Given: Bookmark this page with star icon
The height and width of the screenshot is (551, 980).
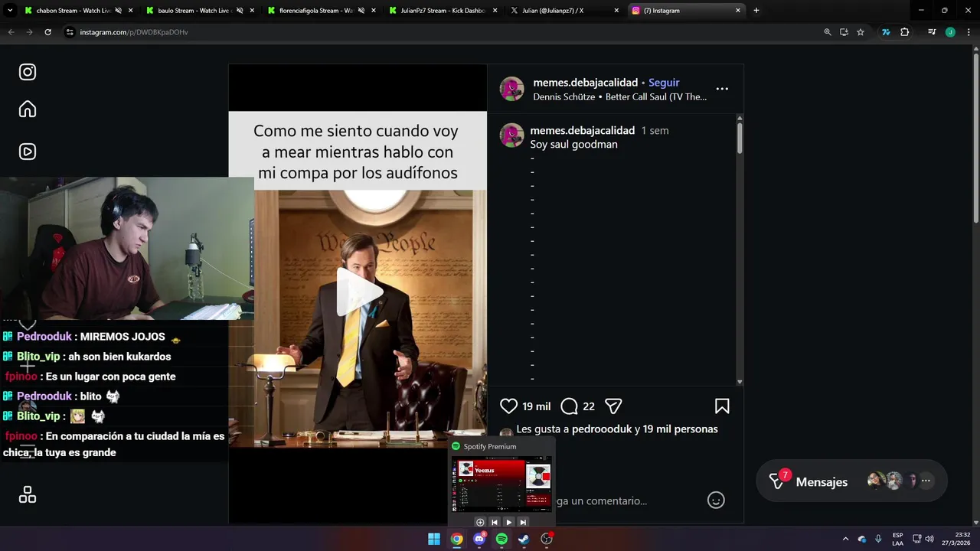Looking at the screenshot, I should pyautogui.click(x=861, y=32).
